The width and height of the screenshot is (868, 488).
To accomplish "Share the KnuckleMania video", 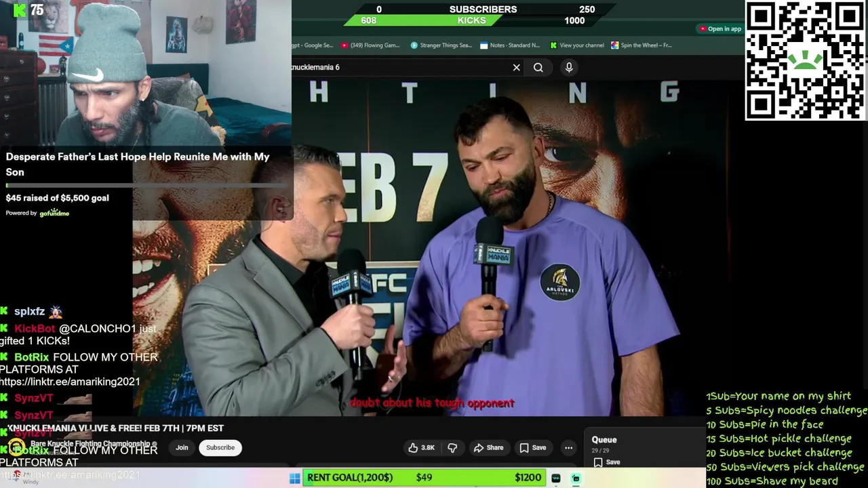I will 488,447.
